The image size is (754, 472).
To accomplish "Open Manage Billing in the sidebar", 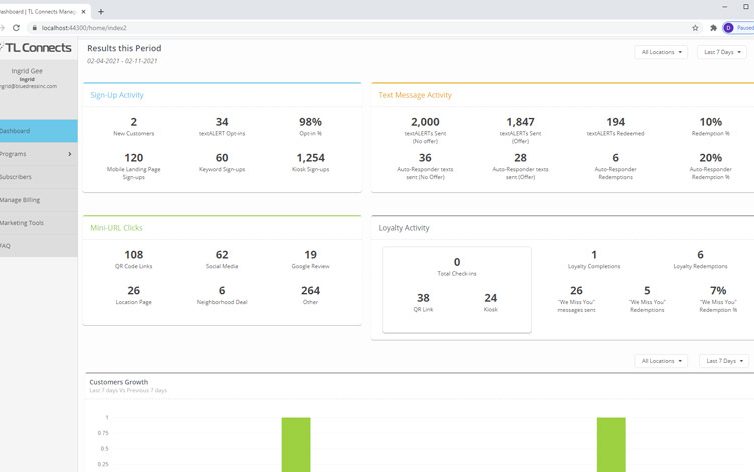I will pyautogui.click(x=38, y=200).
